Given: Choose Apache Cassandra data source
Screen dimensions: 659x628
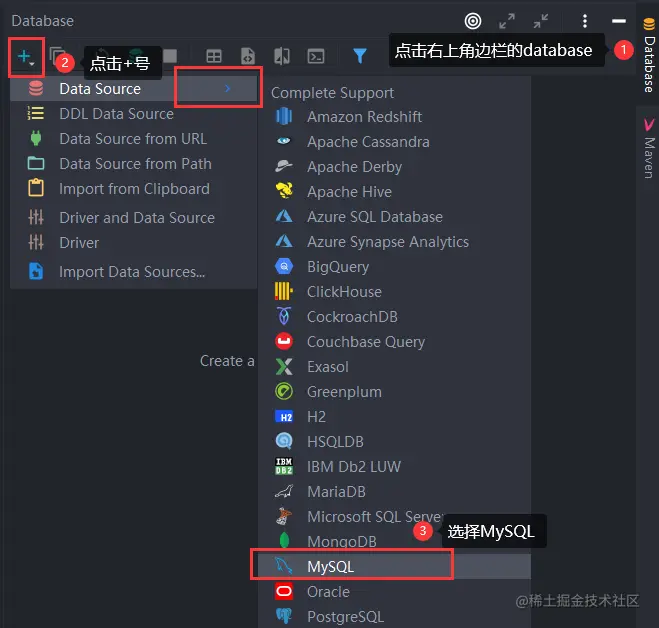Looking at the screenshot, I should click(x=394, y=142).
